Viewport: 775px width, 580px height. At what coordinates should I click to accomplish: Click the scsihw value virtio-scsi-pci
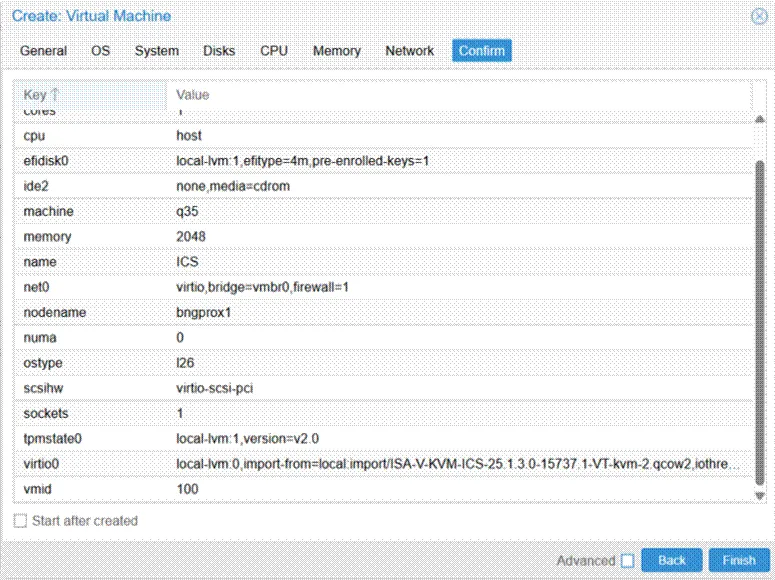click(215, 388)
